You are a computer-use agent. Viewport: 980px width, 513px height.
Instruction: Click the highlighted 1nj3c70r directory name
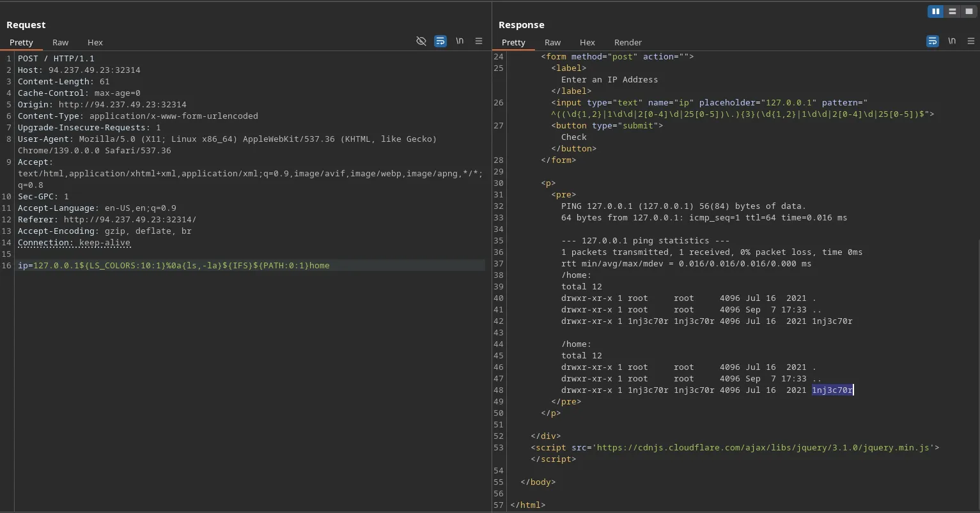coord(832,390)
